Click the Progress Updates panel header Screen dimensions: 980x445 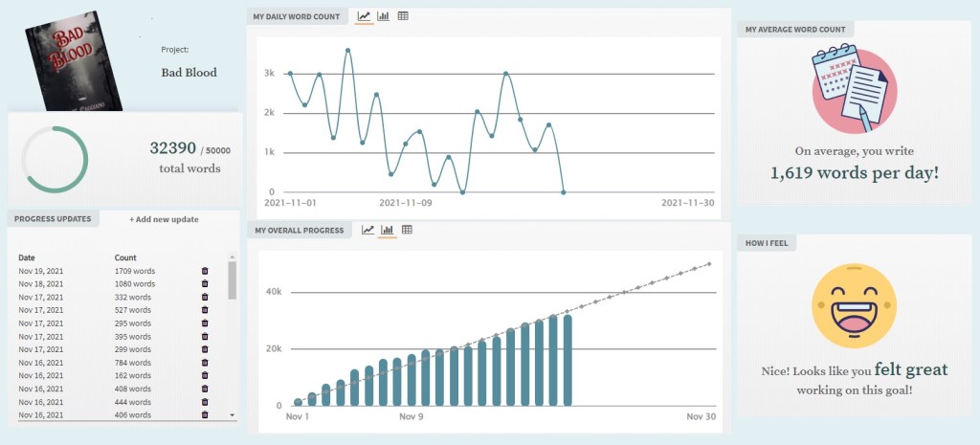[53, 218]
